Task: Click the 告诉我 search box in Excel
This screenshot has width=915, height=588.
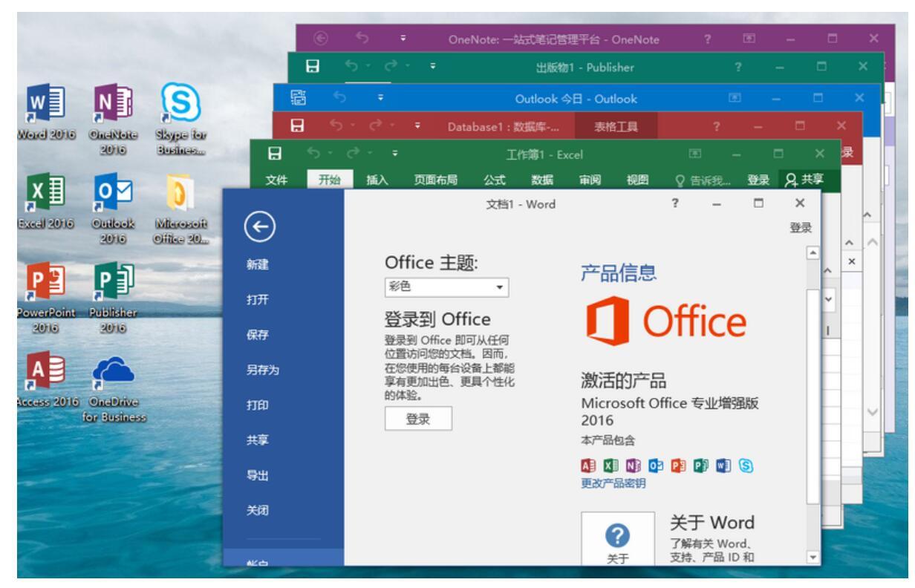Action: (702, 180)
